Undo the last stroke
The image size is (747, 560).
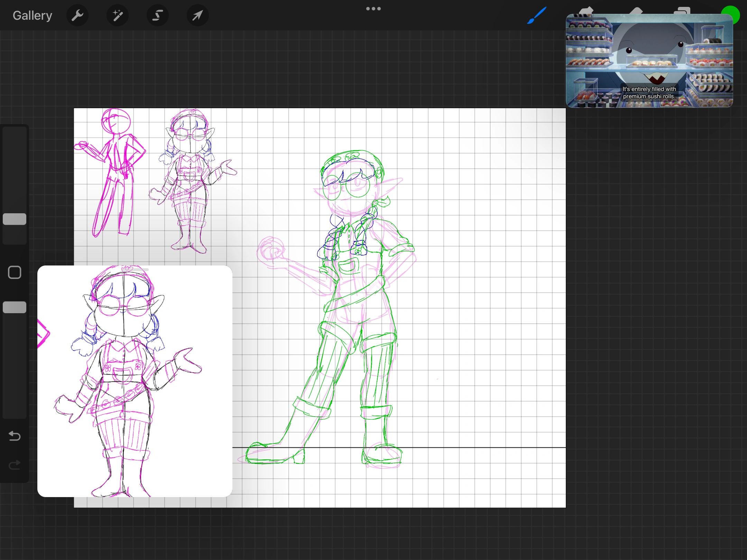pyautogui.click(x=15, y=436)
